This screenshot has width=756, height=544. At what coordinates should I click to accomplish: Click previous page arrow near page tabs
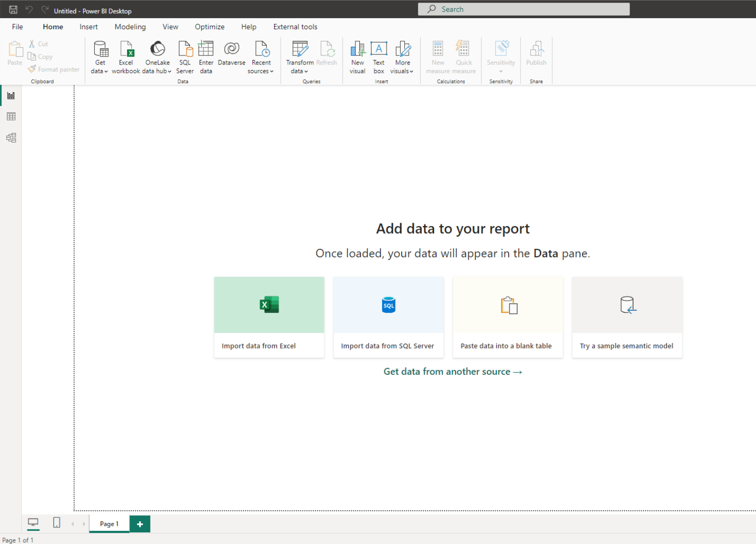pos(73,524)
